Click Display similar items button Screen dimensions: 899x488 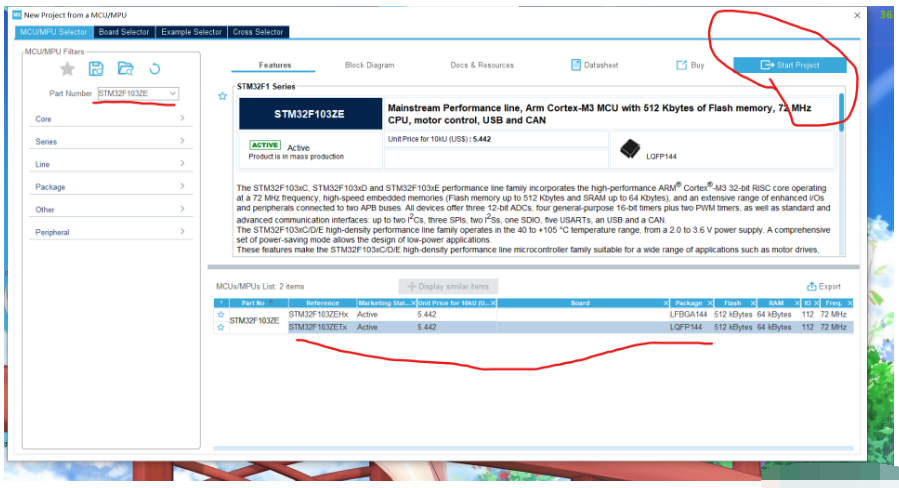[448, 286]
